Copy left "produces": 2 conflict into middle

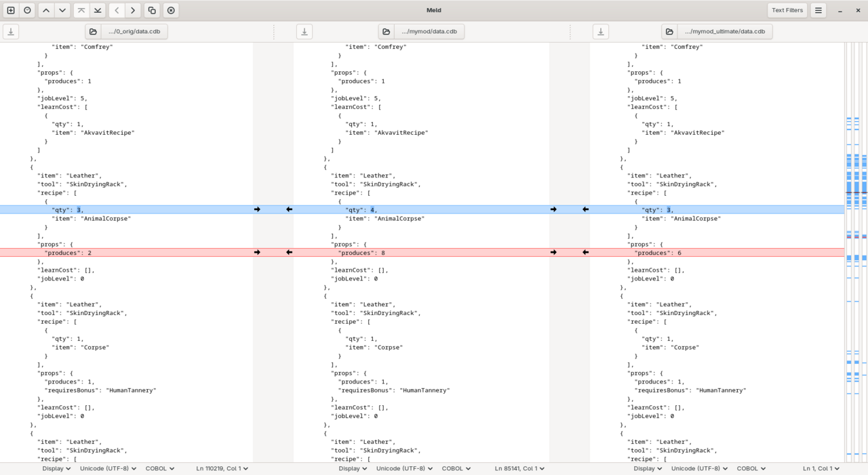(x=257, y=252)
